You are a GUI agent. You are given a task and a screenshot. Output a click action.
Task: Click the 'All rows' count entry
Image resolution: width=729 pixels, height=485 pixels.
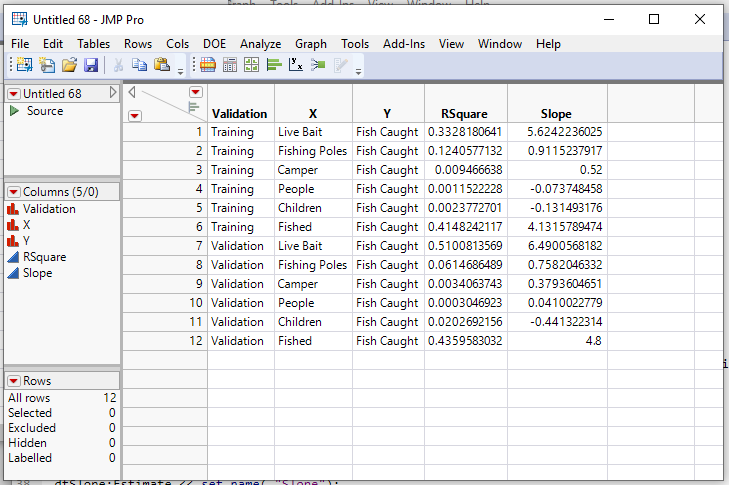tap(62, 398)
